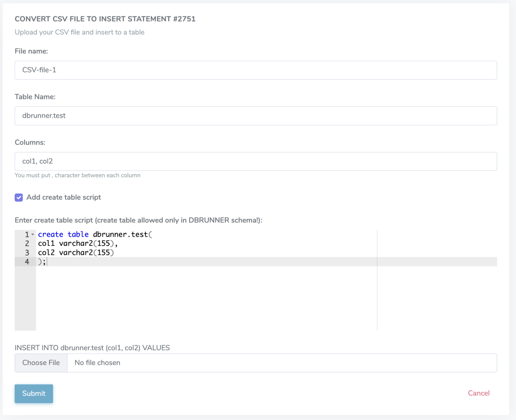Click gutter line number 4 in editor

27,262
